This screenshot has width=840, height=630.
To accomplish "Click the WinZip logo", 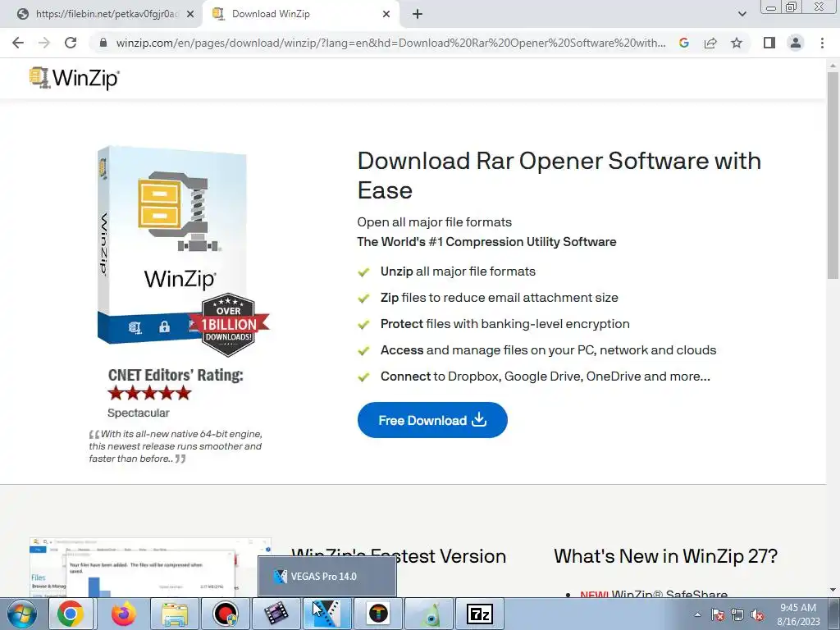I will click(75, 78).
